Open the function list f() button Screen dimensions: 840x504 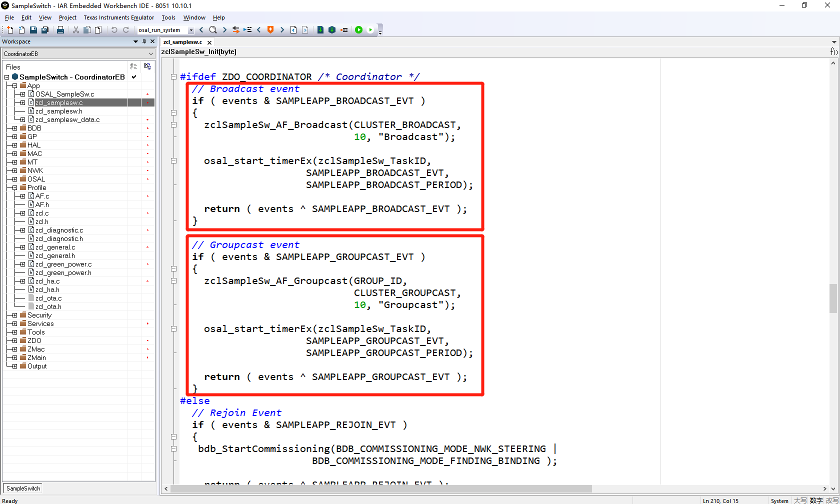pos(833,51)
